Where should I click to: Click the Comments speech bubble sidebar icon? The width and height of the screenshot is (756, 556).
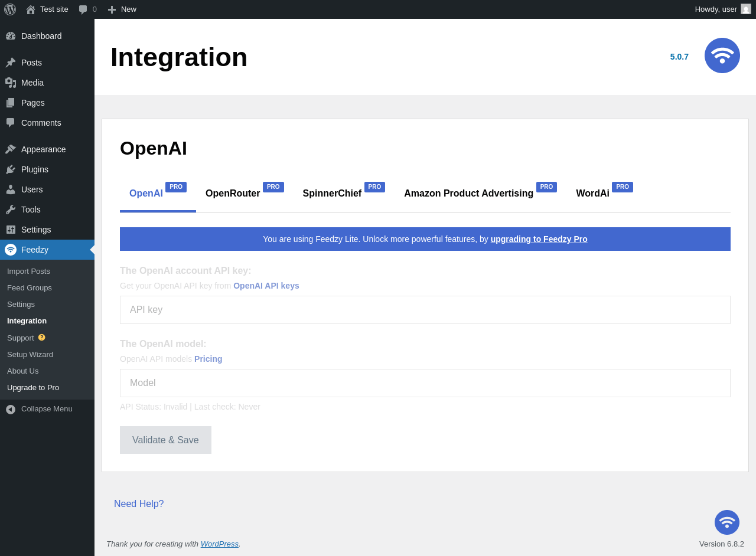(x=11, y=123)
